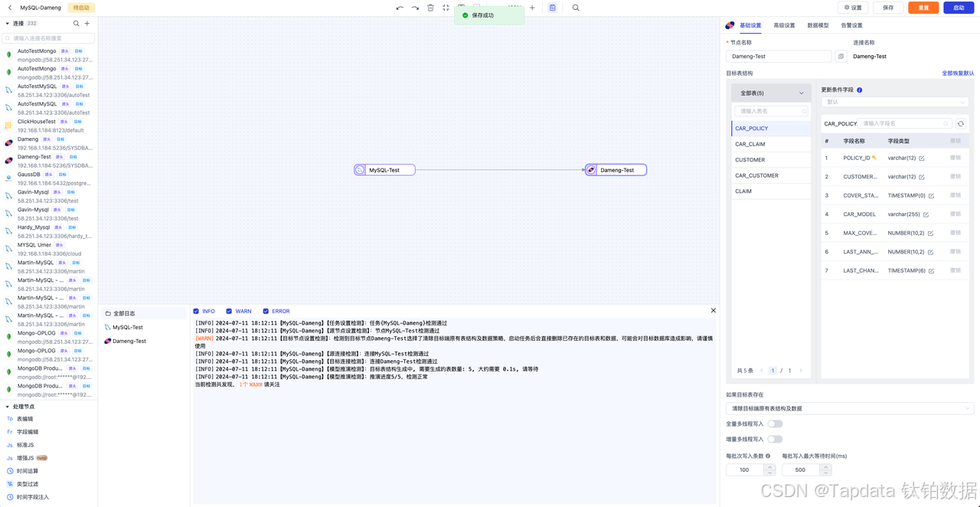Toggle the INFO log level checkbox
This screenshot has width=980, height=507.
(196, 312)
